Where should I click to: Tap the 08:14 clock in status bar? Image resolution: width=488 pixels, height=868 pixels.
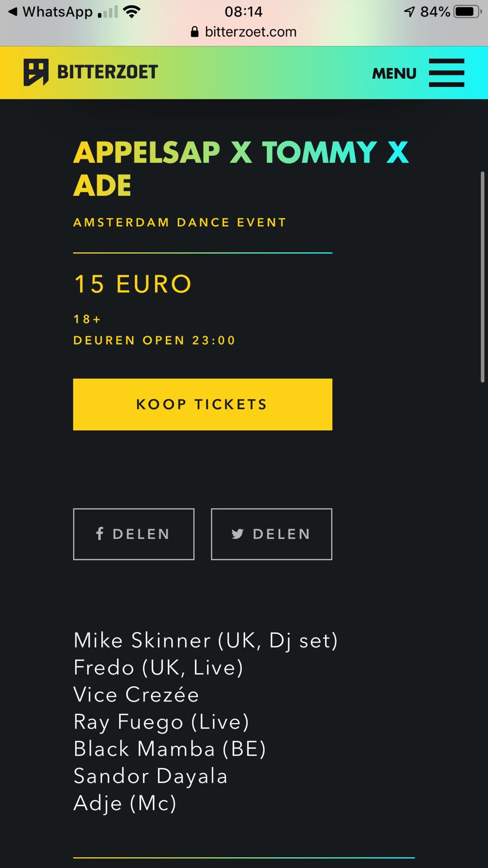coord(243,11)
